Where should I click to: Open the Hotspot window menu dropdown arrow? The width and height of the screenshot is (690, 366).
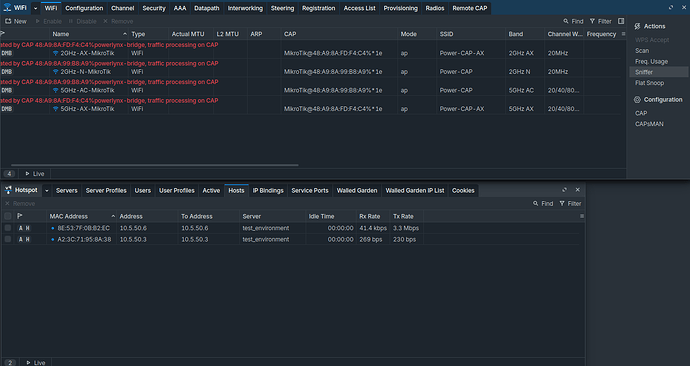(x=47, y=190)
